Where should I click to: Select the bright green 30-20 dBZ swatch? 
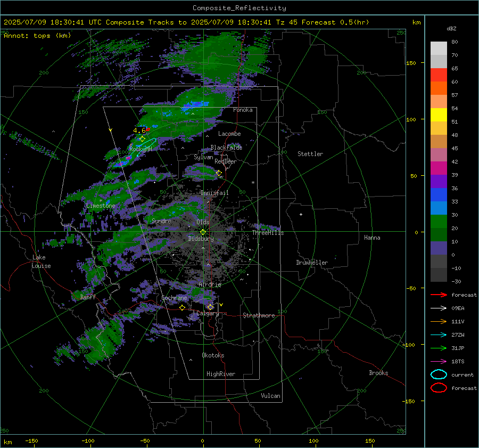[439, 222]
